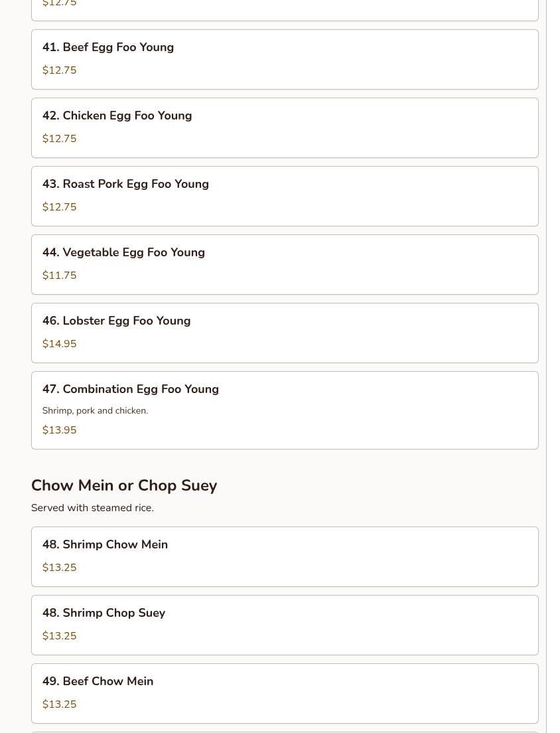Viewport: 560px width, 733px height.
Task: Click the $12.75 price under Roast Pork Egg Foo Young
Action: [59, 207]
